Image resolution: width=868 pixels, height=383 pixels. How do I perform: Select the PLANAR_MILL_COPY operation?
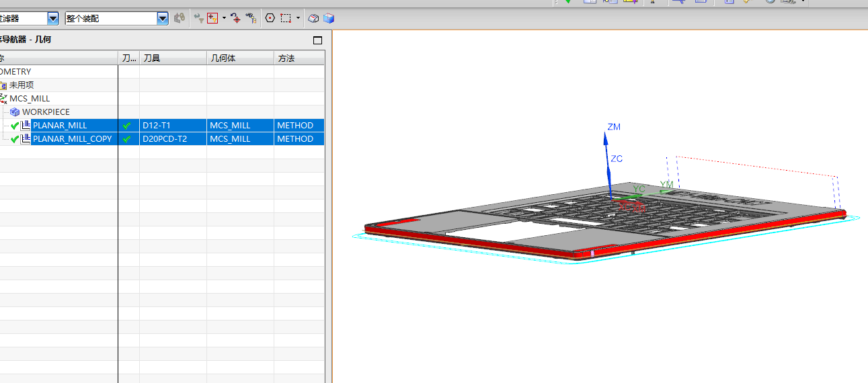[x=73, y=139]
